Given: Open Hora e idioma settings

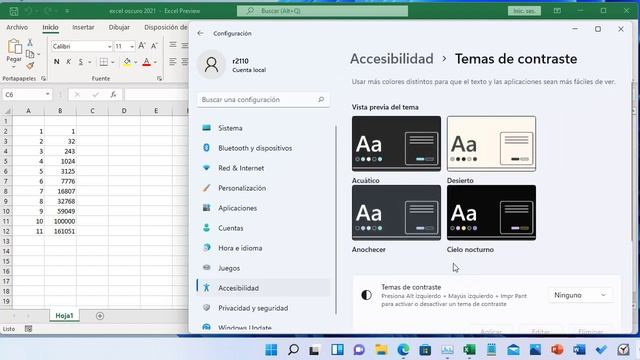Looking at the screenshot, I should point(263,248).
